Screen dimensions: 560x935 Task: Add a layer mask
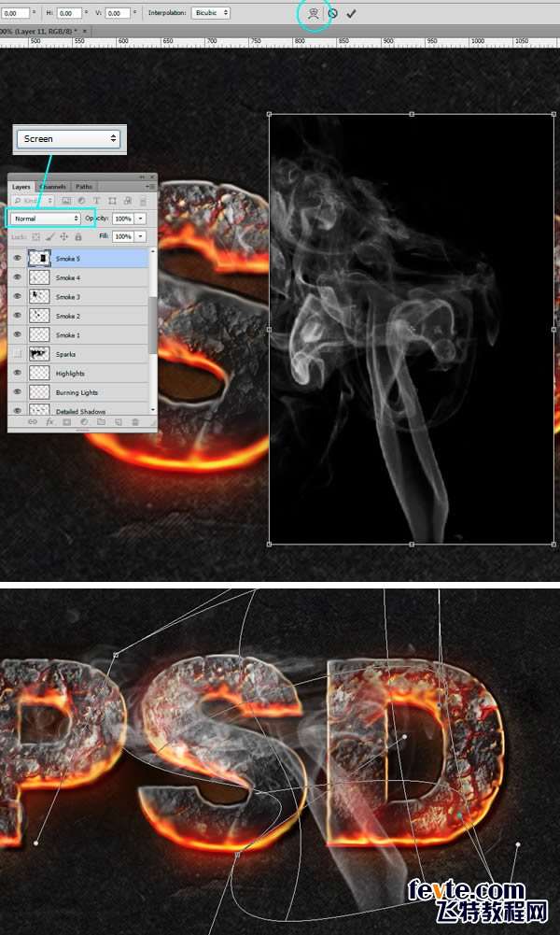coord(66,421)
